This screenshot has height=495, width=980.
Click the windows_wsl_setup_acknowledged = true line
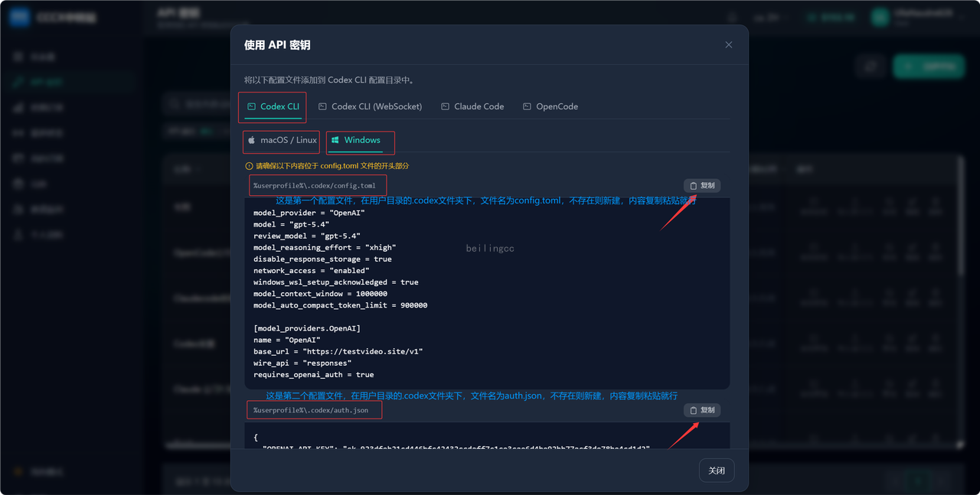[x=336, y=282]
